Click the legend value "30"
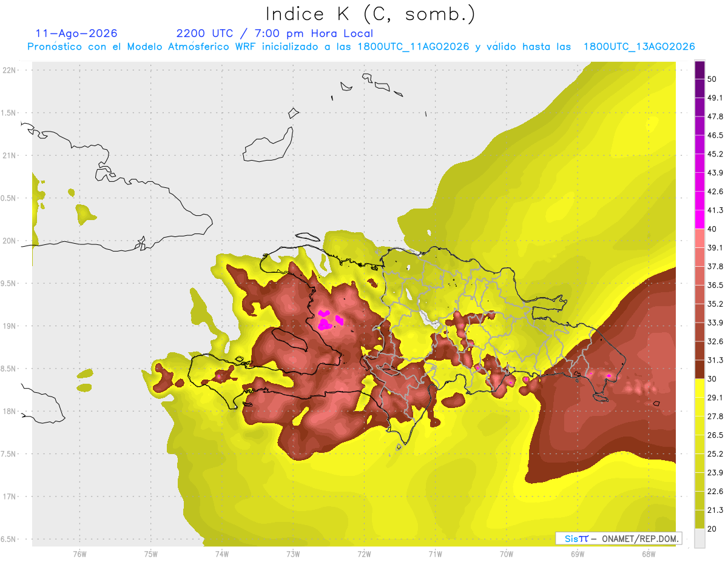728x562 pixels. pyautogui.click(x=712, y=379)
